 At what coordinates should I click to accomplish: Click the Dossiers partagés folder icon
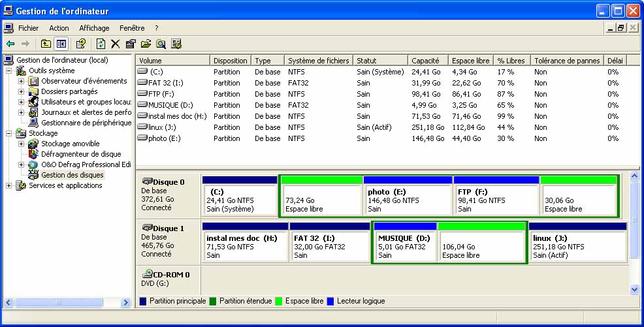point(33,91)
